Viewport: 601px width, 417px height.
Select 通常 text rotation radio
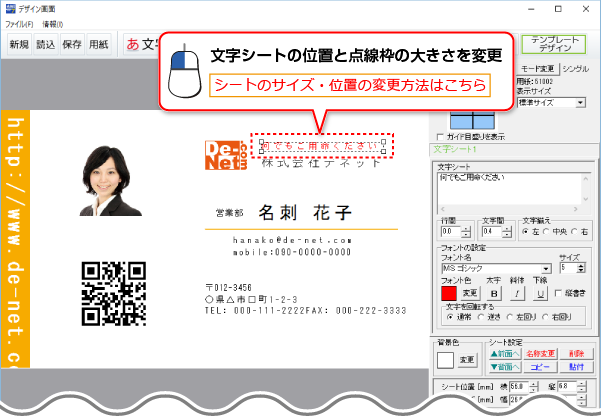[450, 317]
